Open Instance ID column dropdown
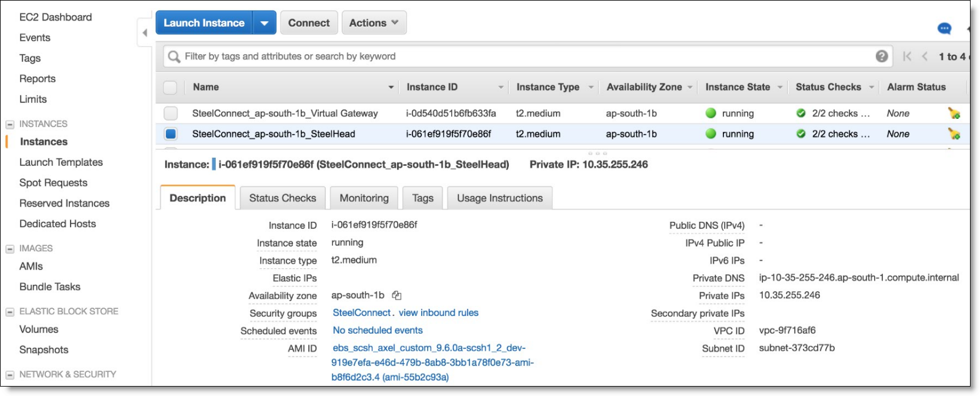 pos(501,87)
